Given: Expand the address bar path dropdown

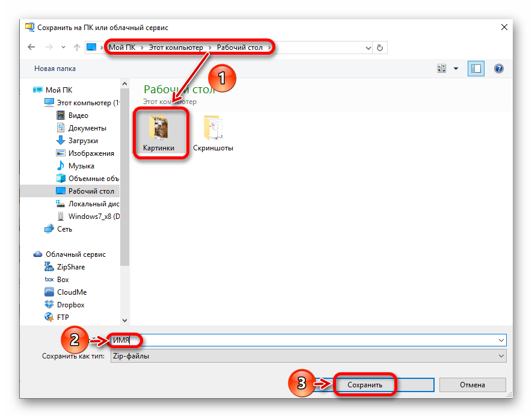Looking at the screenshot, I should (367, 48).
